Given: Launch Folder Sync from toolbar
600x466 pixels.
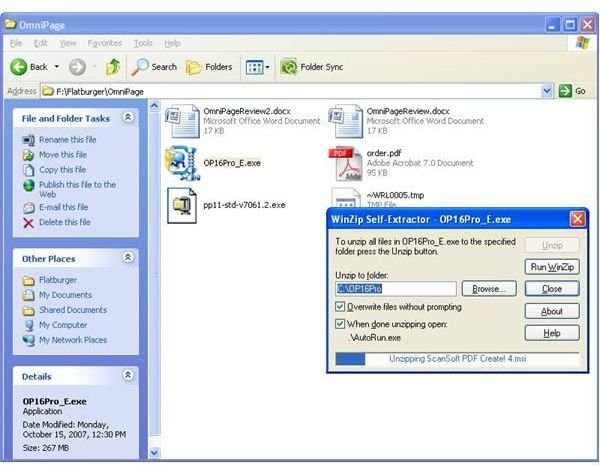Looking at the screenshot, I should tap(312, 67).
